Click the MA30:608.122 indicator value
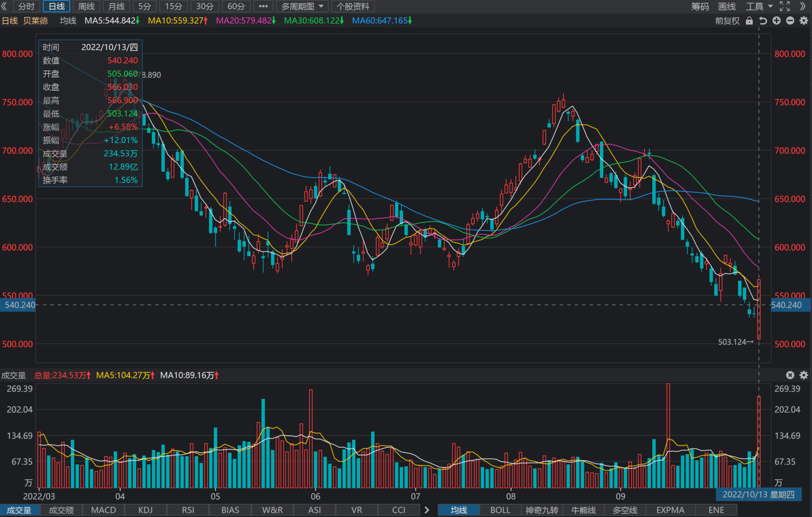812x517 pixels. [x=314, y=20]
